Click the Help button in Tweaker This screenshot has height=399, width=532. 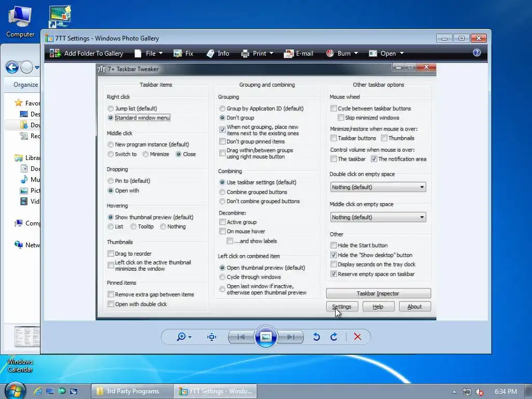click(378, 307)
